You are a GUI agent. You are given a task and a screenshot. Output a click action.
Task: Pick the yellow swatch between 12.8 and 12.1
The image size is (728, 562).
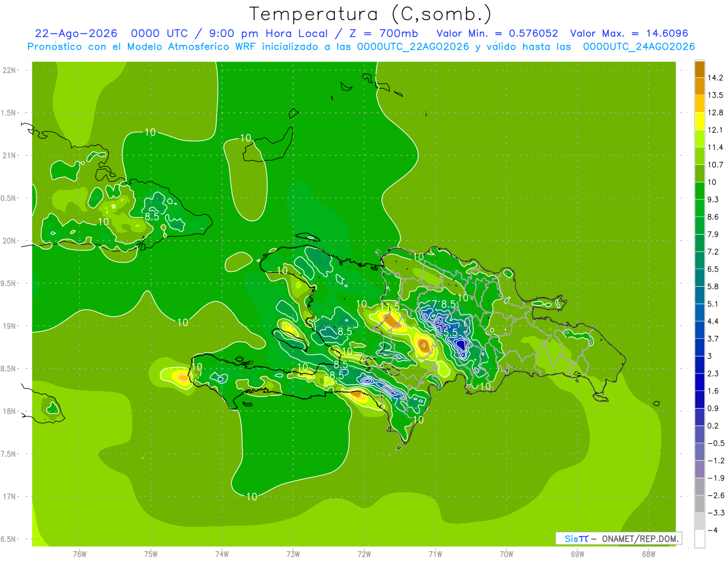tap(699, 121)
